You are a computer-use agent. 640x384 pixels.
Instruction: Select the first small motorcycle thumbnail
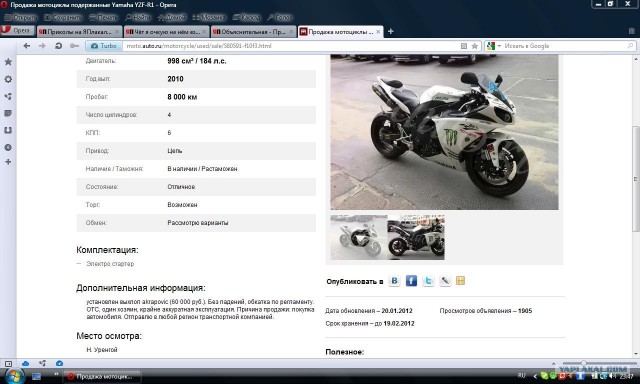click(359, 237)
